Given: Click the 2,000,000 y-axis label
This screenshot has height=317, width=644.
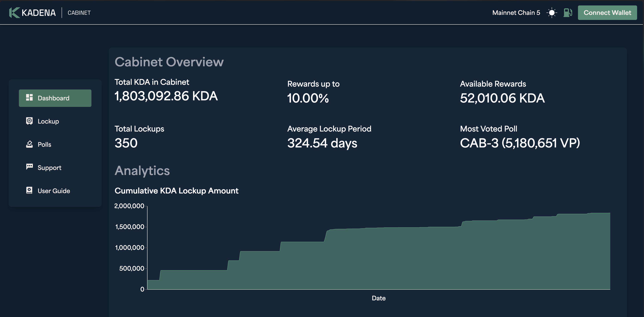Looking at the screenshot, I should coord(129,206).
